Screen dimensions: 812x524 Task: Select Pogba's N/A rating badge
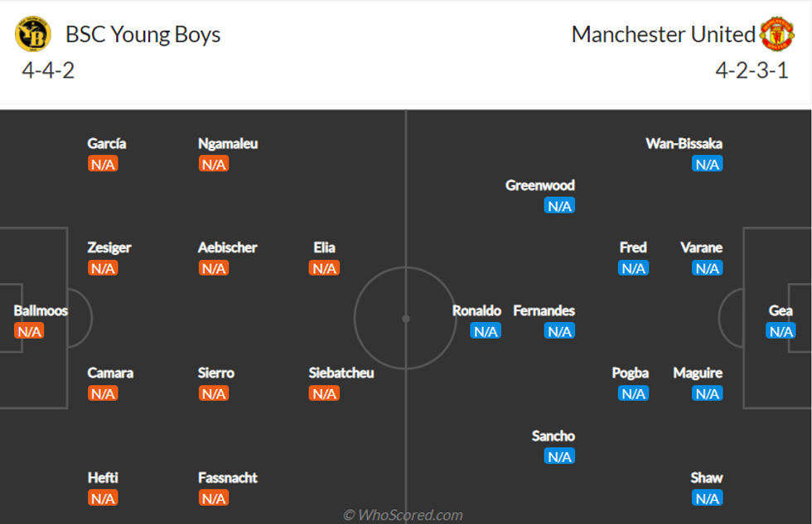[633, 393]
